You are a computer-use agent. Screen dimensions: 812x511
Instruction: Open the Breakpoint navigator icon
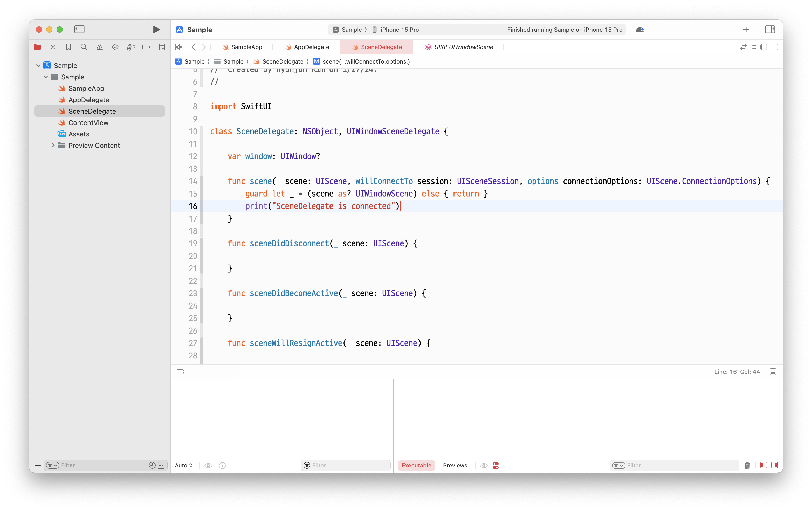pyautogui.click(x=146, y=47)
